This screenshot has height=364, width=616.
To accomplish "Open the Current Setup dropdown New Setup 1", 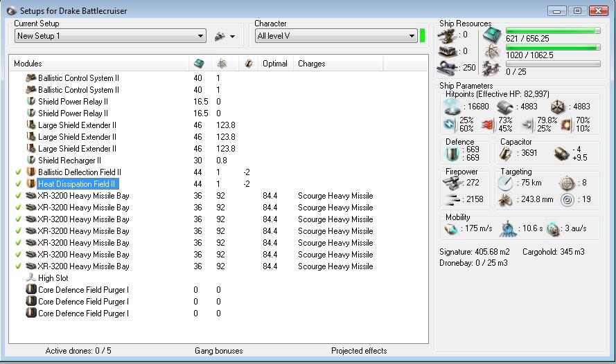I will click(x=110, y=36).
